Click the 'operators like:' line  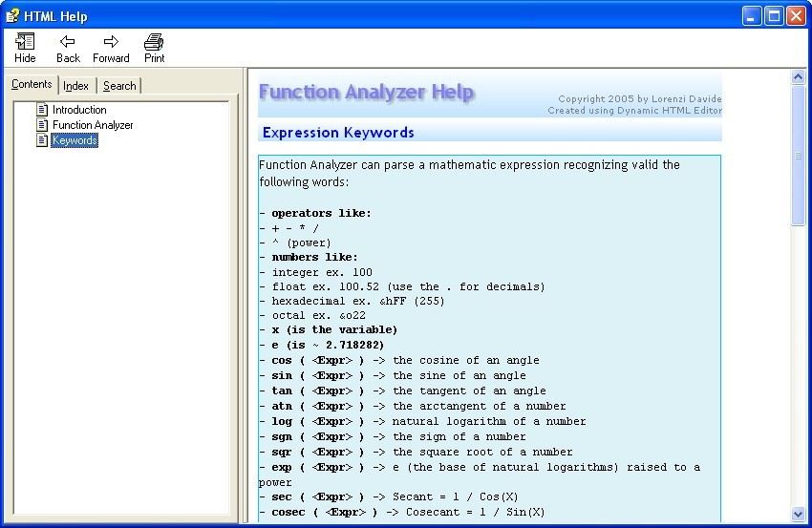[x=315, y=213]
